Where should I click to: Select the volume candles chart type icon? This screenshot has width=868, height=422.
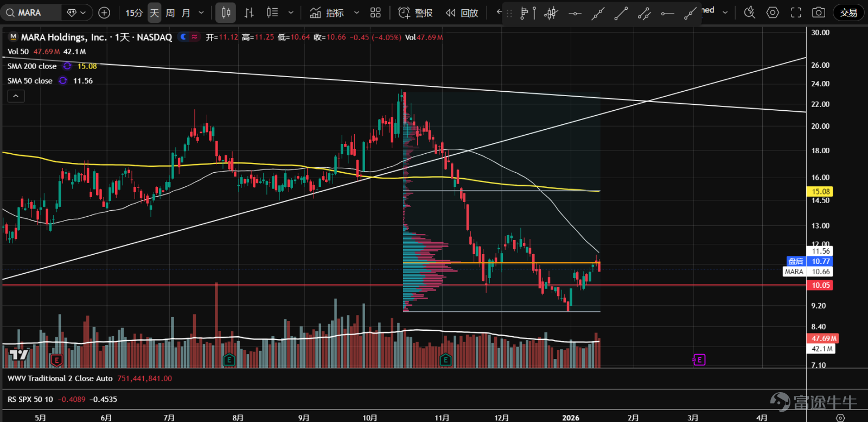point(272,12)
